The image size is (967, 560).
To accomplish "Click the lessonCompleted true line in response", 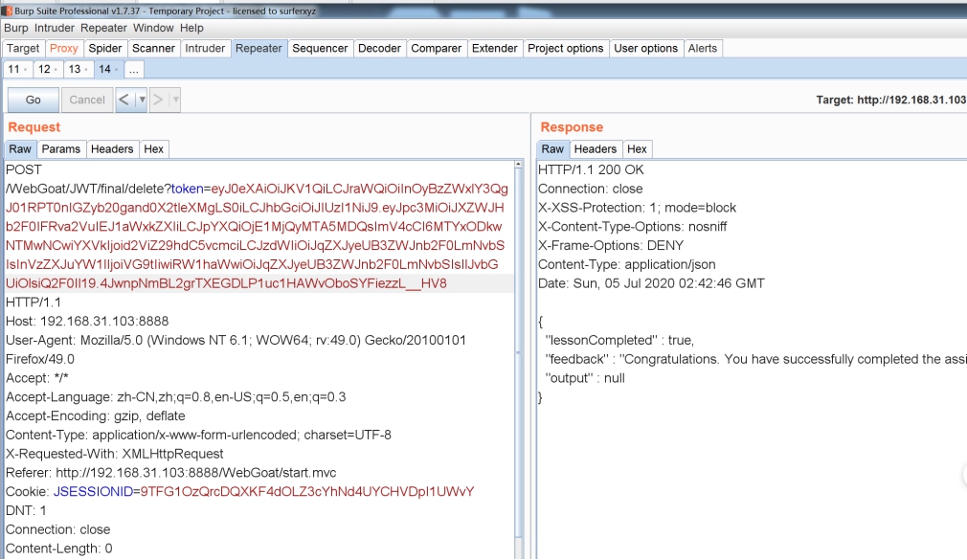I will pos(619,341).
